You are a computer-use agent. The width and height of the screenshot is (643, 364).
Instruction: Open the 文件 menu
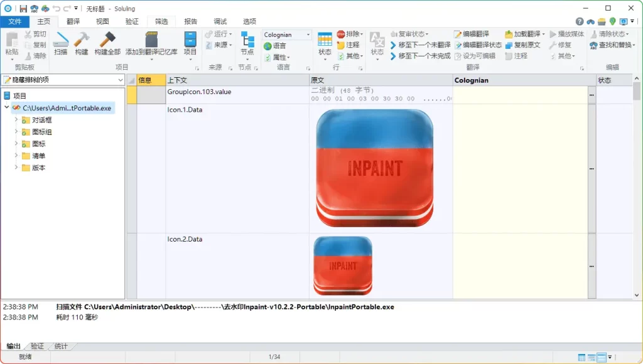tap(15, 21)
